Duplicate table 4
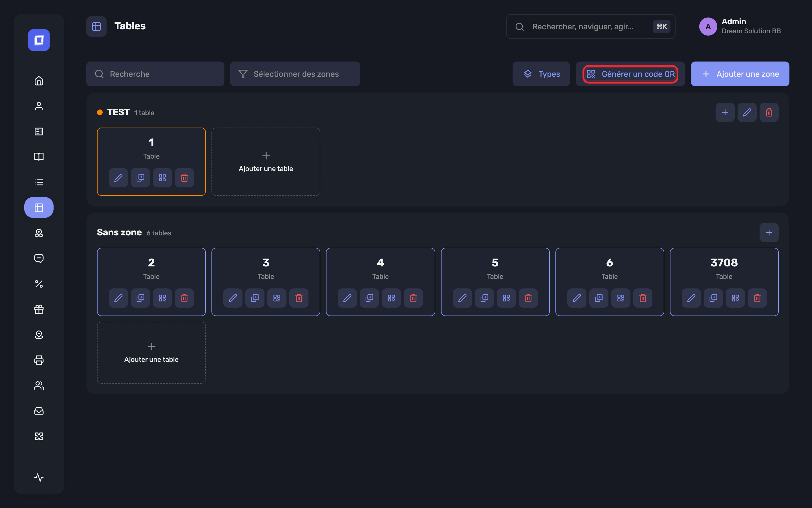 369,298
